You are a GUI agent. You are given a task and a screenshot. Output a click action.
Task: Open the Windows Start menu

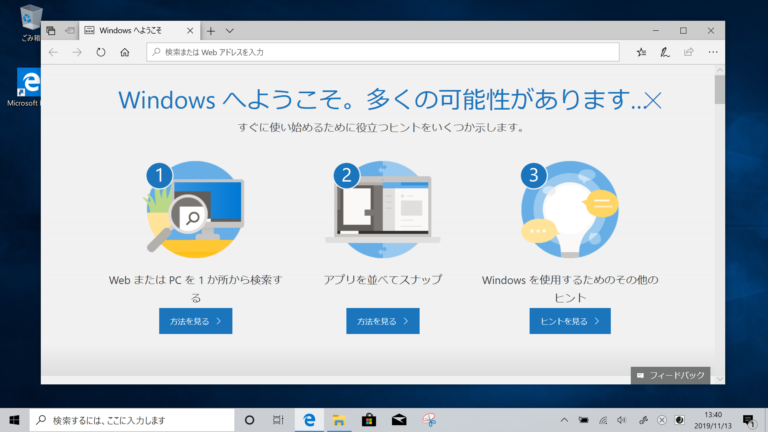pyautogui.click(x=14, y=420)
